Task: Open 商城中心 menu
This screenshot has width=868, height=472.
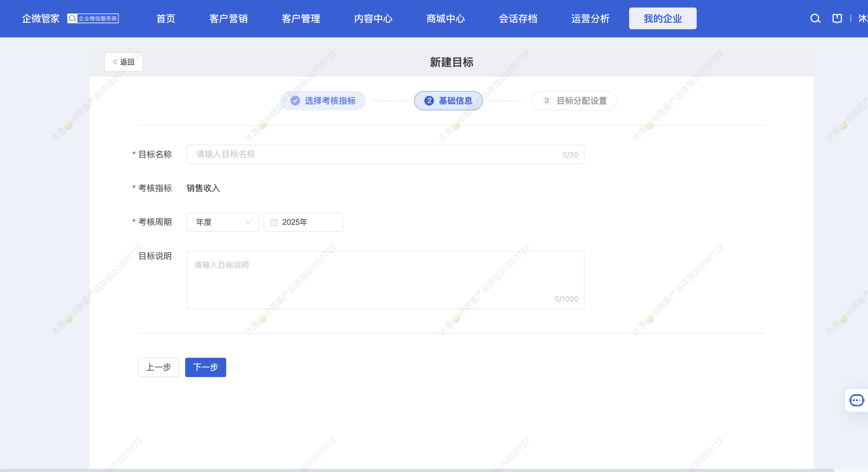Action: (x=445, y=18)
